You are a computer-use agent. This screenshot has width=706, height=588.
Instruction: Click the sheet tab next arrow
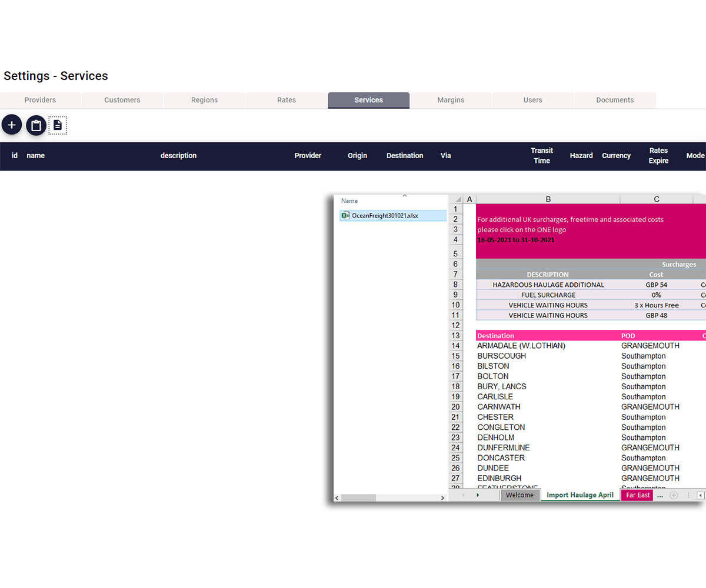click(x=478, y=495)
